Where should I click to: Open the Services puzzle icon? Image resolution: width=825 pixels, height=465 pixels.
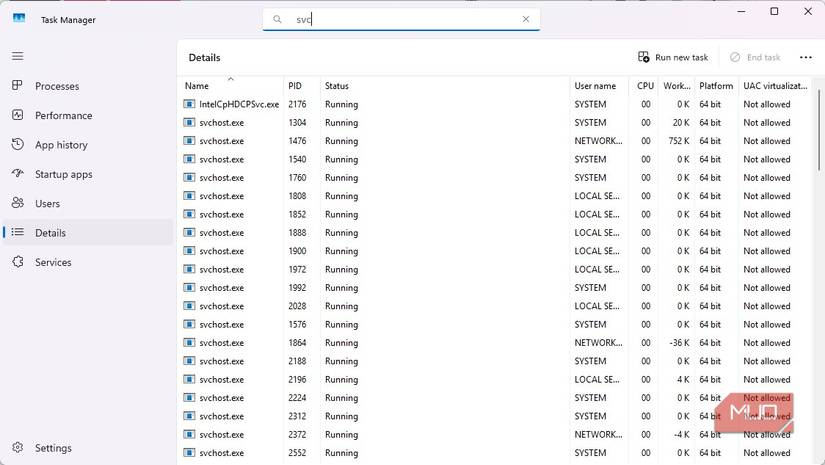coord(17,261)
